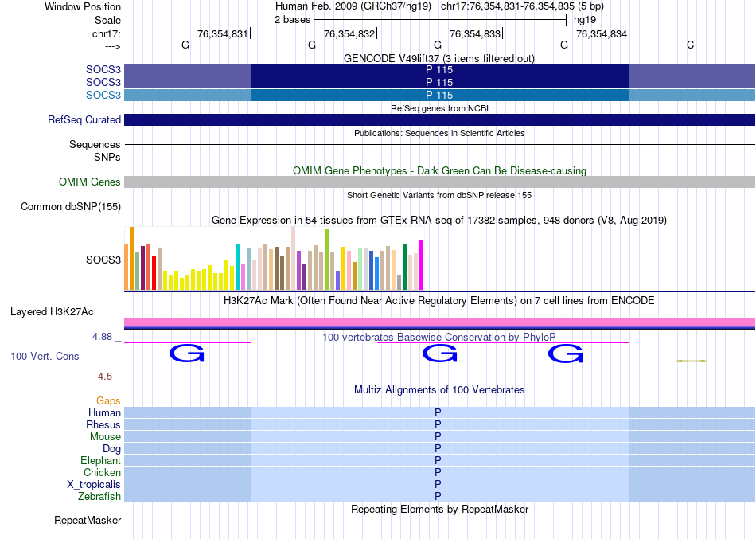
Task: Select the Elephant species label
Action: 100,460
